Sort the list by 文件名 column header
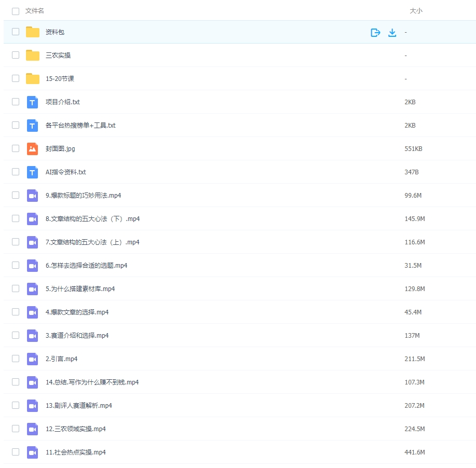The image size is (476, 468). 35,11
